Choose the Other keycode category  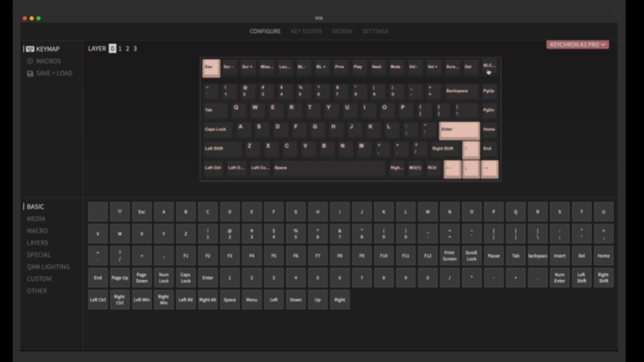pyautogui.click(x=37, y=291)
